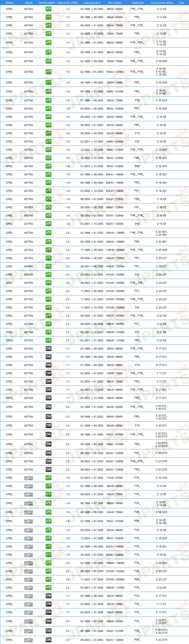
Task: Select petrol icon in 12.2002 -> 07.2009 row
Action: point(48,538)
